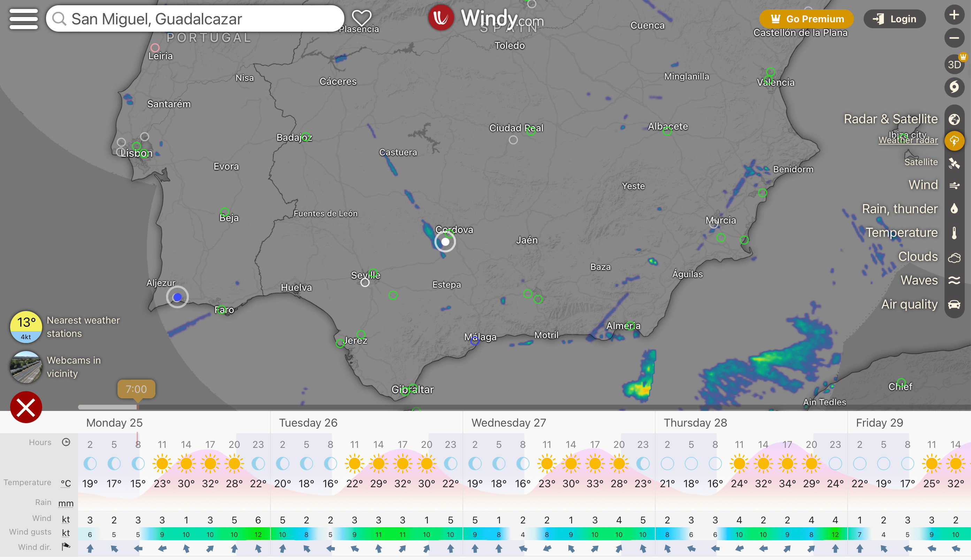Open the hurricane tracker icon
This screenshot has height=560, width=971.
click(x=954, y=87)
